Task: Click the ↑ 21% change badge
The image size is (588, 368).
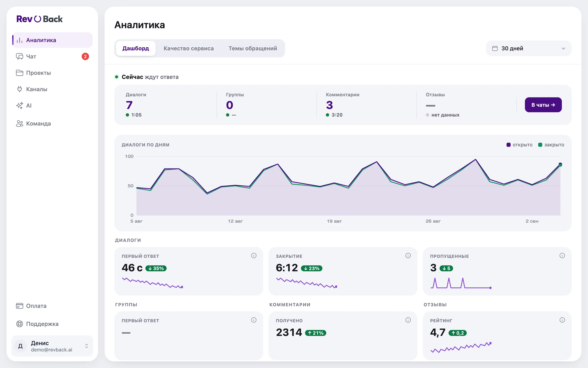Action: click(x=316, y=333)
